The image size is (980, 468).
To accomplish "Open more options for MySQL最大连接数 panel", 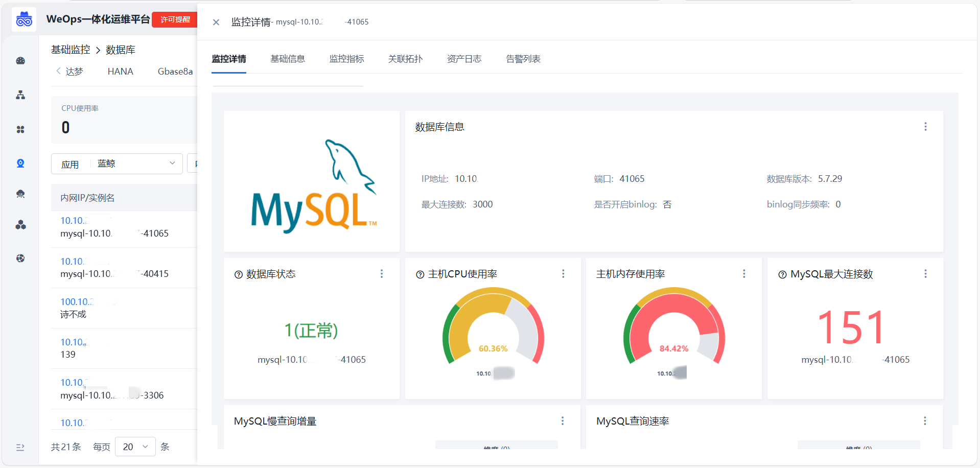I will point(925,274).
